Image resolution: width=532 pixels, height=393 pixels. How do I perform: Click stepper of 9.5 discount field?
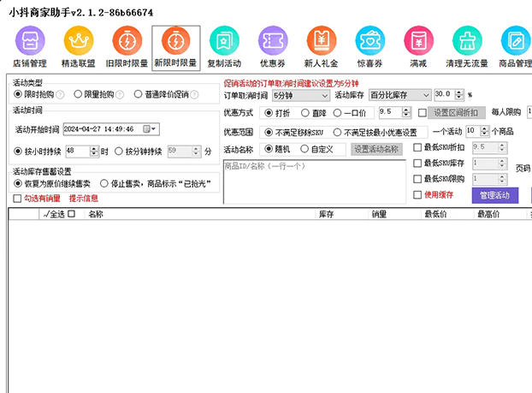[406, 112]
